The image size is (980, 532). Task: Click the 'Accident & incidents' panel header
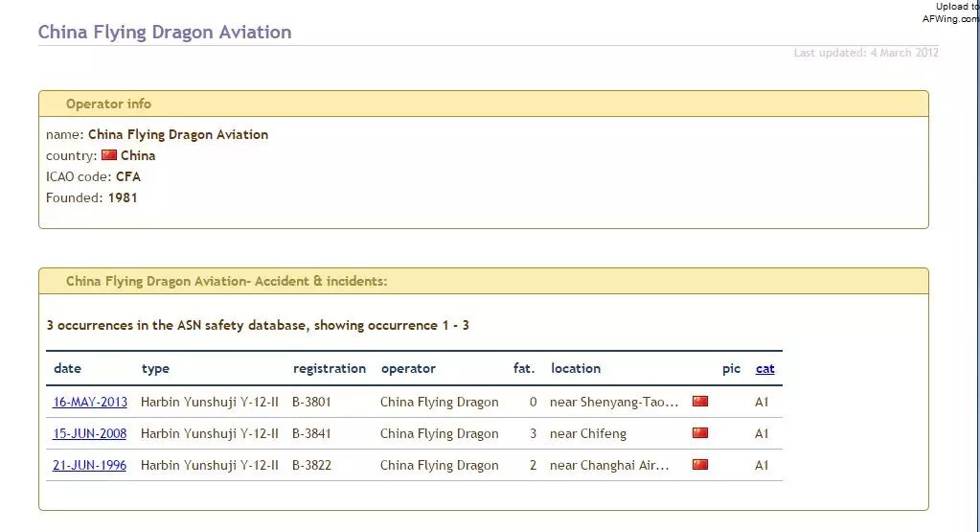click(484, 281)
